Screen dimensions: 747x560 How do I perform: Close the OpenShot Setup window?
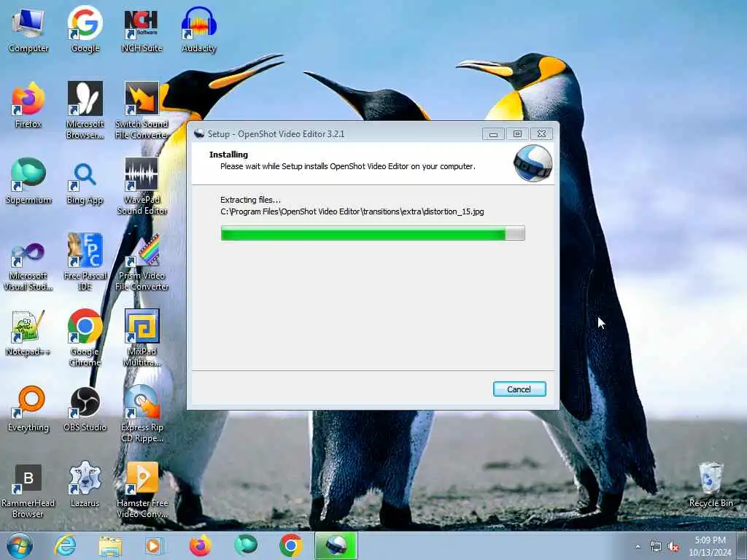(x=542, y=134)
